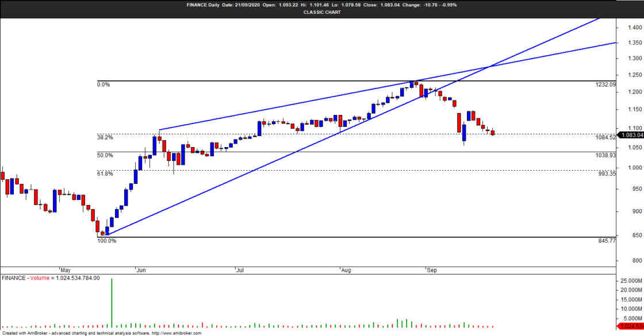Click the 1.400 price axis label
Viewport: 644px width, 336px height.
pyautogui.click(x=635, y=28)
